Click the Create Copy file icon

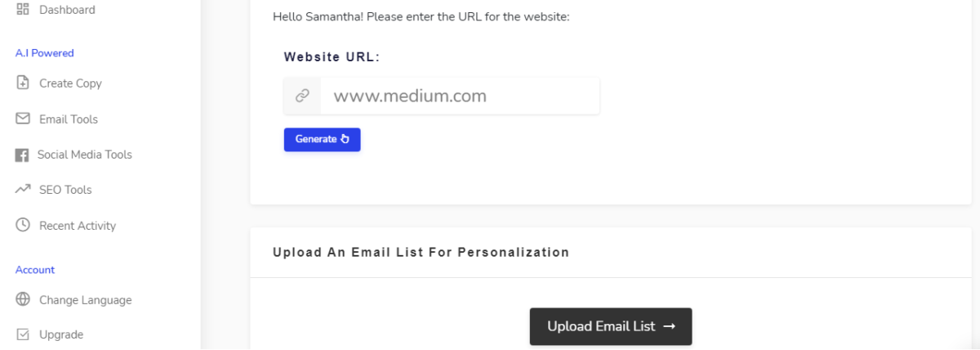pos(23,83)
